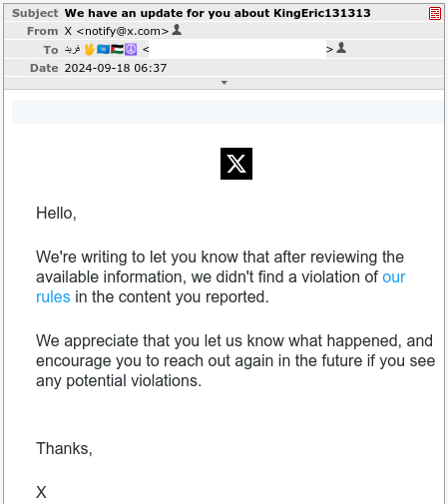Screen dimensions: 448x504
Task: Click the "To" header label
Action: click(51, 50)
